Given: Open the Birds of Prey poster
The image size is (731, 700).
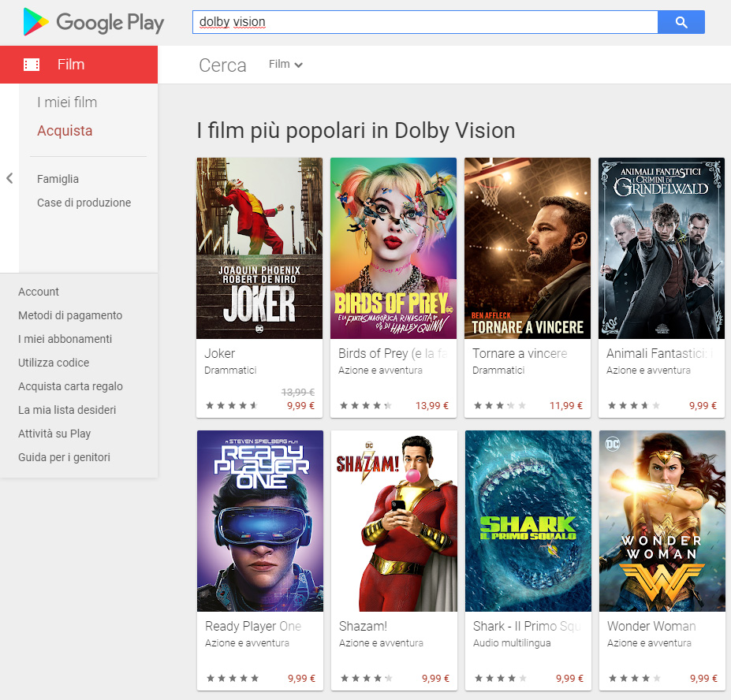Looking at the screenshot, I should [x=393, y=248].
